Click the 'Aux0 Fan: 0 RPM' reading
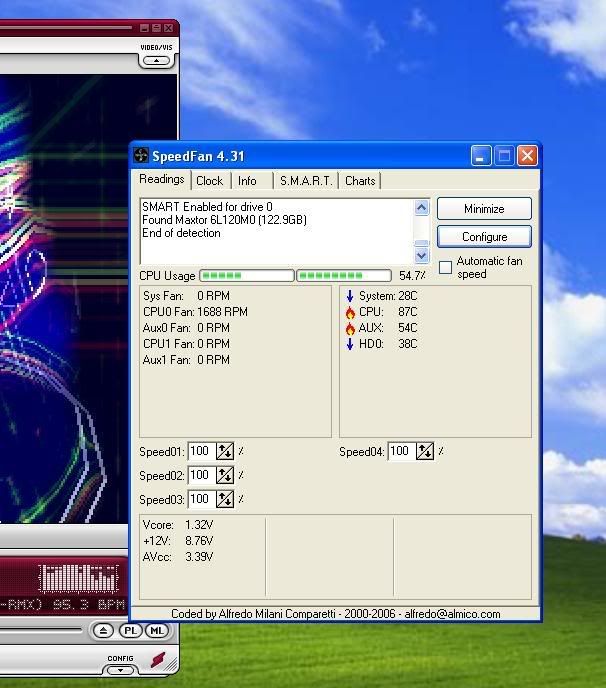Image resolution: width=606 pixels, height=688 pixels. coord(186,328)
